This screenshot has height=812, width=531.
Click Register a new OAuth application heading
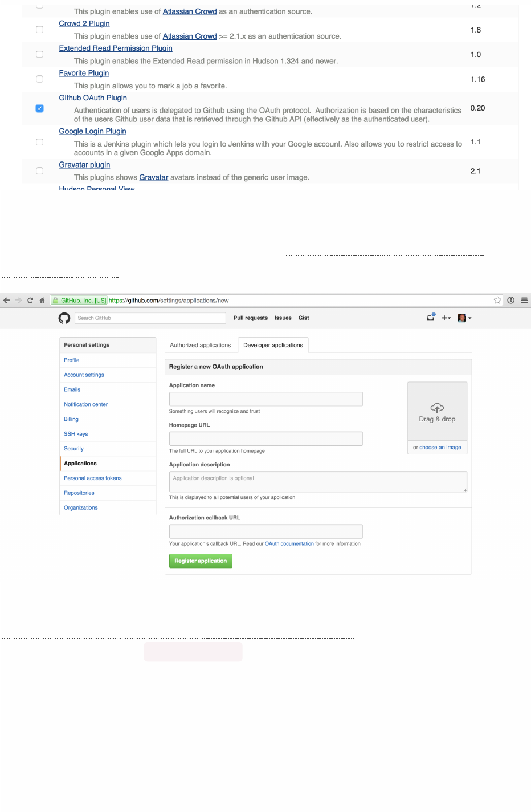click(216, 367)
